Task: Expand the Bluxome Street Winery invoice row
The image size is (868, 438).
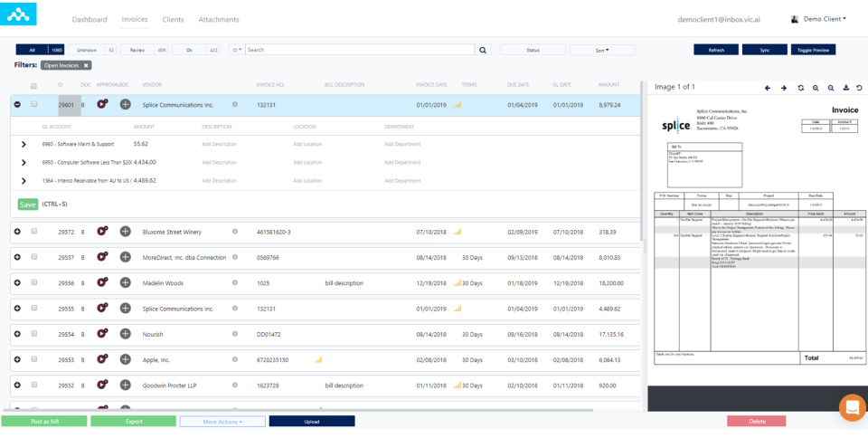Action: pos(17,232)
